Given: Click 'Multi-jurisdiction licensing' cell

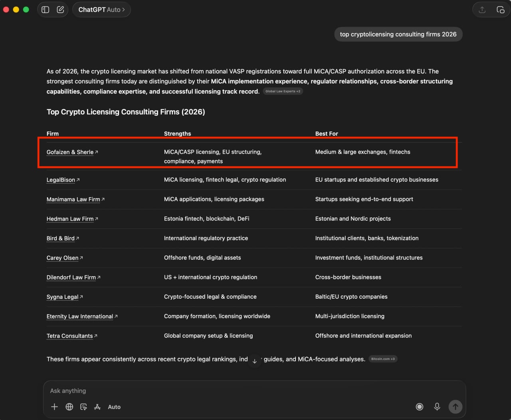Looking at the screenshot, I should click(350, 316).
